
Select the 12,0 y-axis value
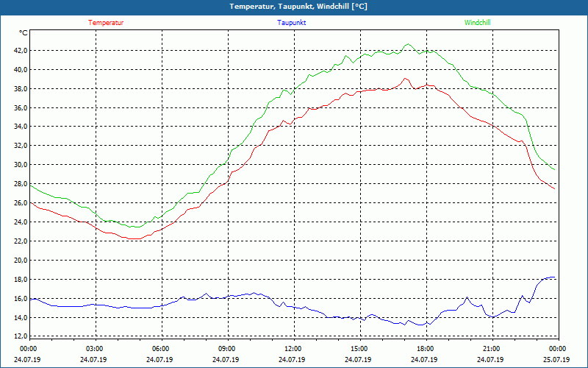click(20, 336)
